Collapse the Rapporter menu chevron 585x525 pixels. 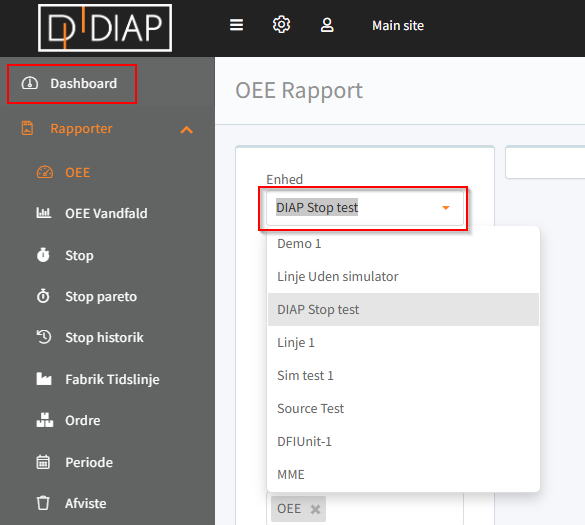[187, 129]
